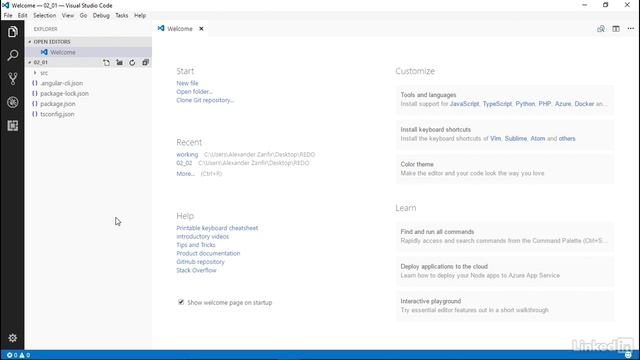Open the Explorer view in activity bar
The image size is (640, 360).
[x=13, y=32]
